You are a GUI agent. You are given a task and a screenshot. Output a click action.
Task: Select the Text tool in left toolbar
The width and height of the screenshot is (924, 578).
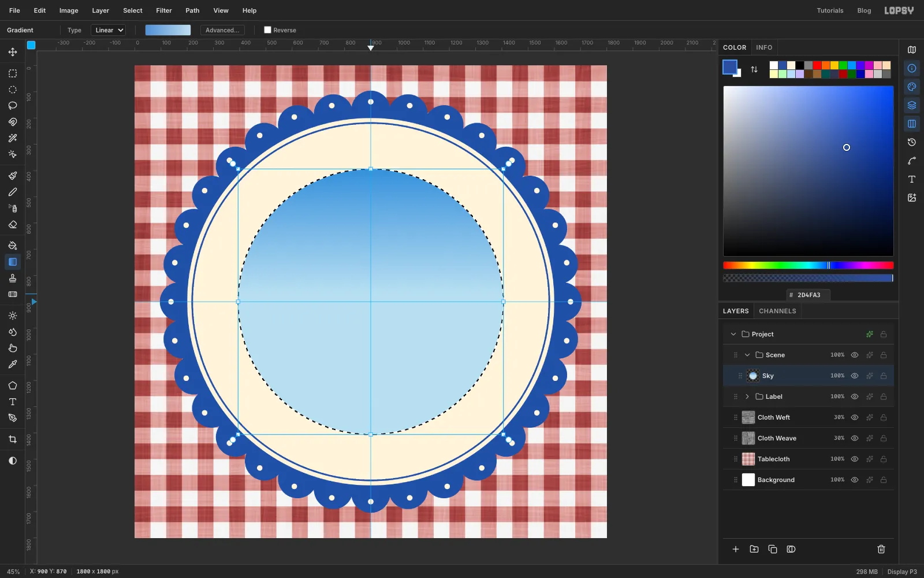[13, 402]
